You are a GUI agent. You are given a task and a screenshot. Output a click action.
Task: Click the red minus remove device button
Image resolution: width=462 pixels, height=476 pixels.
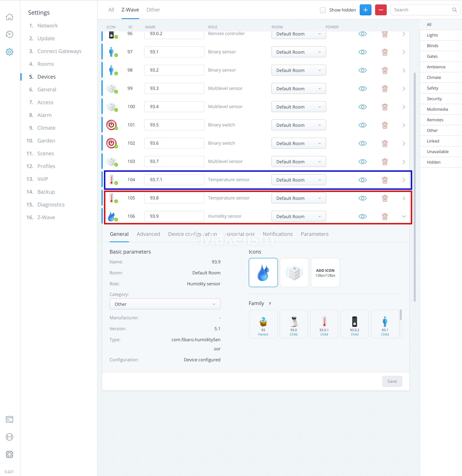[x=381, y=10]
